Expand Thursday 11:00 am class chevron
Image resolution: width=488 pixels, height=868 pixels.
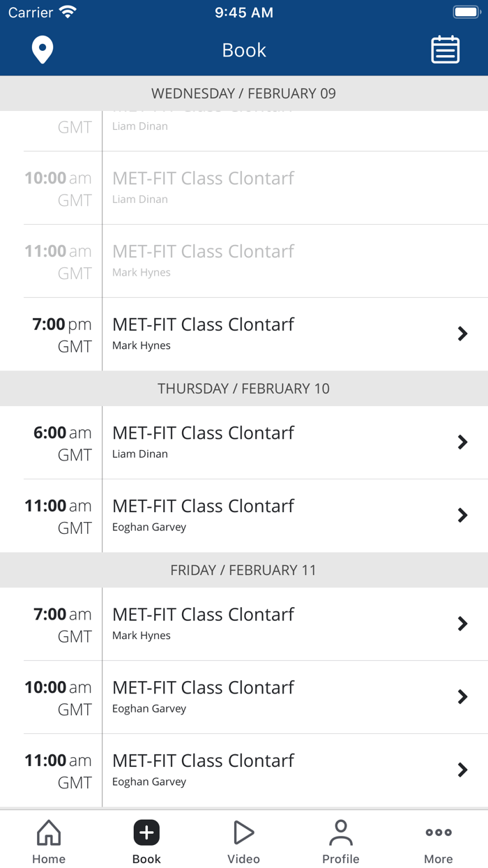(462, 516)
